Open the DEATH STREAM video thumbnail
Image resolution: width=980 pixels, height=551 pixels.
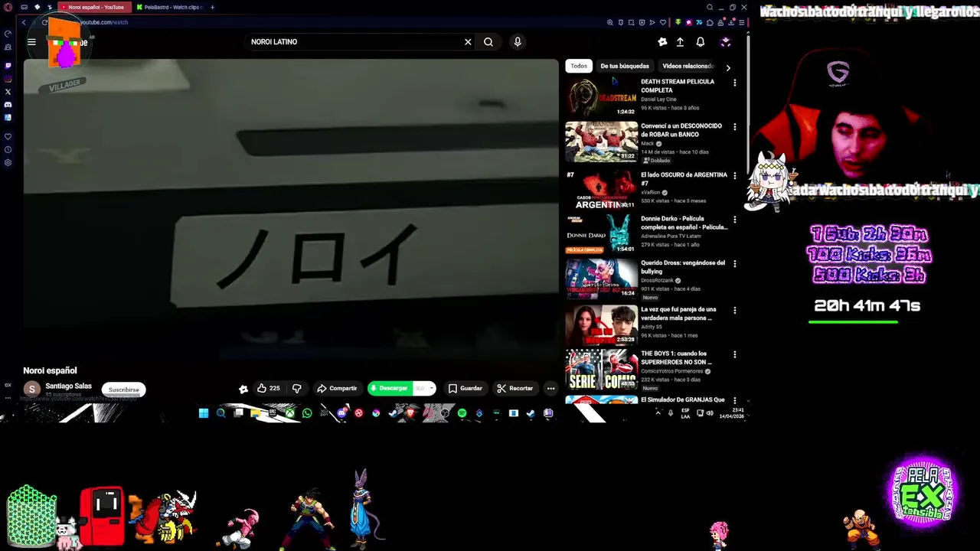coord(601,97)
